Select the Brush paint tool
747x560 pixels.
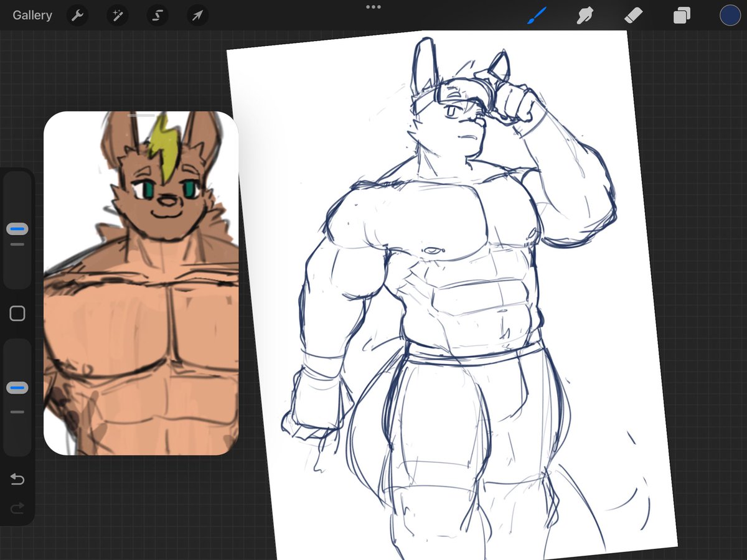pyautogui.click(x=537, y=16)
